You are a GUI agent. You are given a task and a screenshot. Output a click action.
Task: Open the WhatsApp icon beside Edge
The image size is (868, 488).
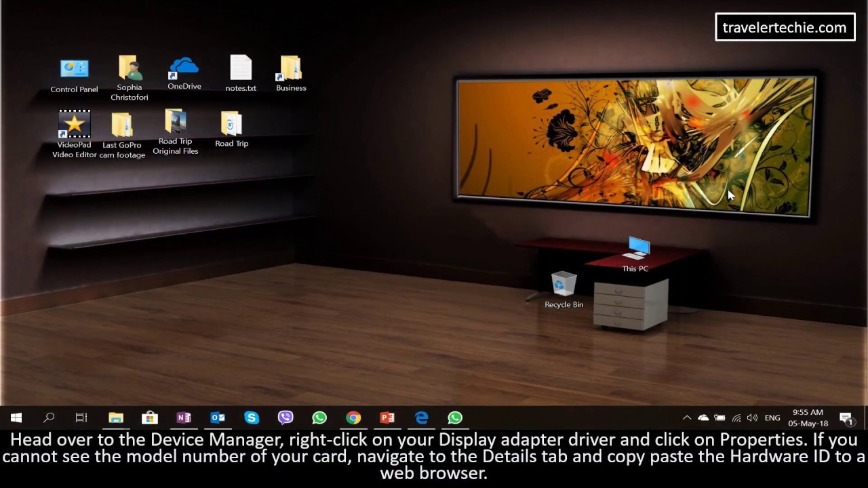point(455,418)
